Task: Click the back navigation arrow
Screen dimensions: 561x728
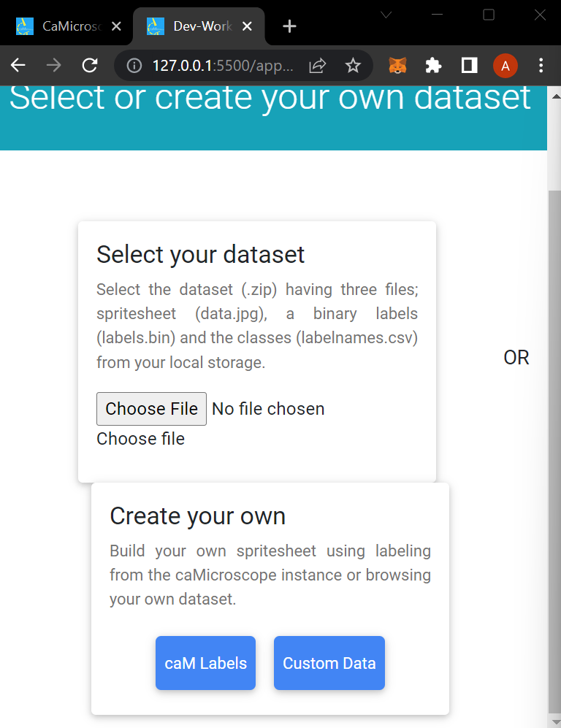Action: 18,66
